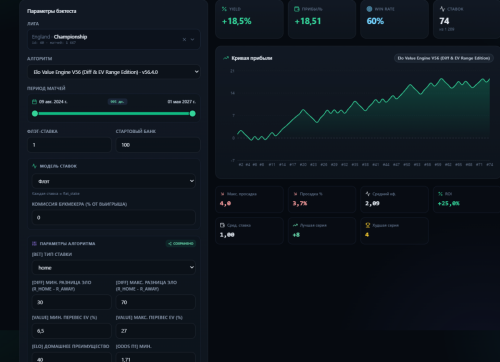Clear the selected league with the X icon
500x362 pixels.
point(184,39)
